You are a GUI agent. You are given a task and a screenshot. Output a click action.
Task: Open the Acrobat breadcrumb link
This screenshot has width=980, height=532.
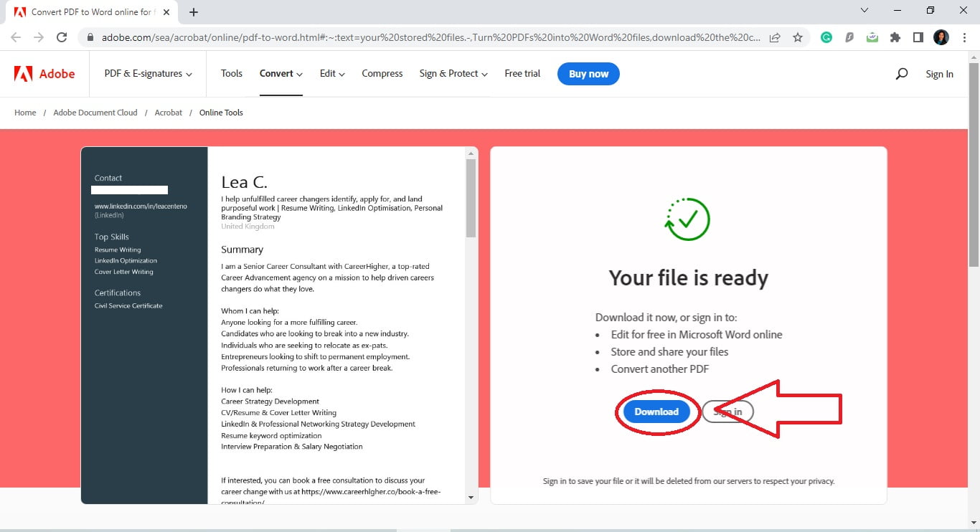click(169, 113)
